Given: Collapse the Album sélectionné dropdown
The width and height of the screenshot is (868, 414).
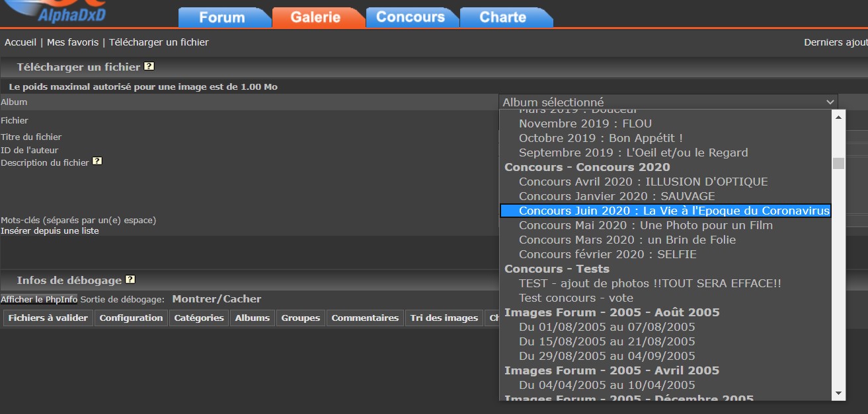Looking at the screenshot, I should [668, 102].
